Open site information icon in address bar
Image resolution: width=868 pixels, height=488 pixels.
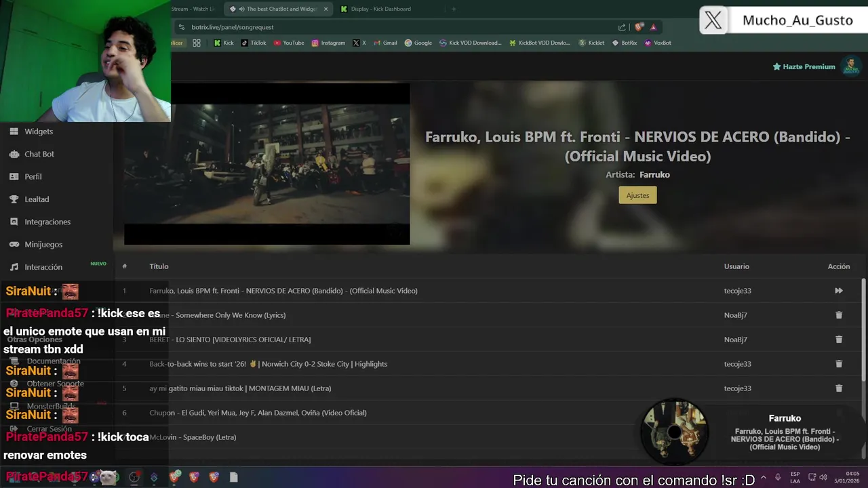coord(181,27)
